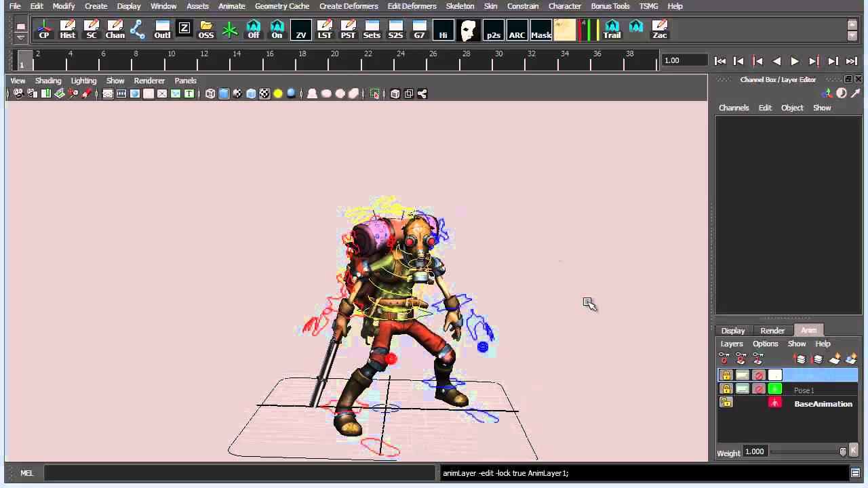Viewport: 868px width, 488px height.
Task: Open the viewport Shading menu
Action: pyautogui.click(x=48, y=81)
